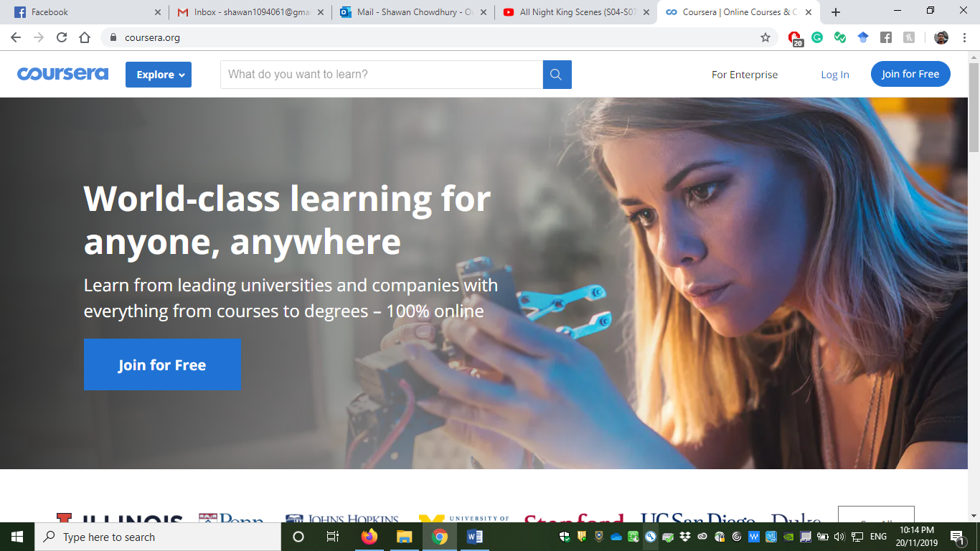Switch to the Facebook tab
This screenshot has height=551, width=980.
point(85,12)
